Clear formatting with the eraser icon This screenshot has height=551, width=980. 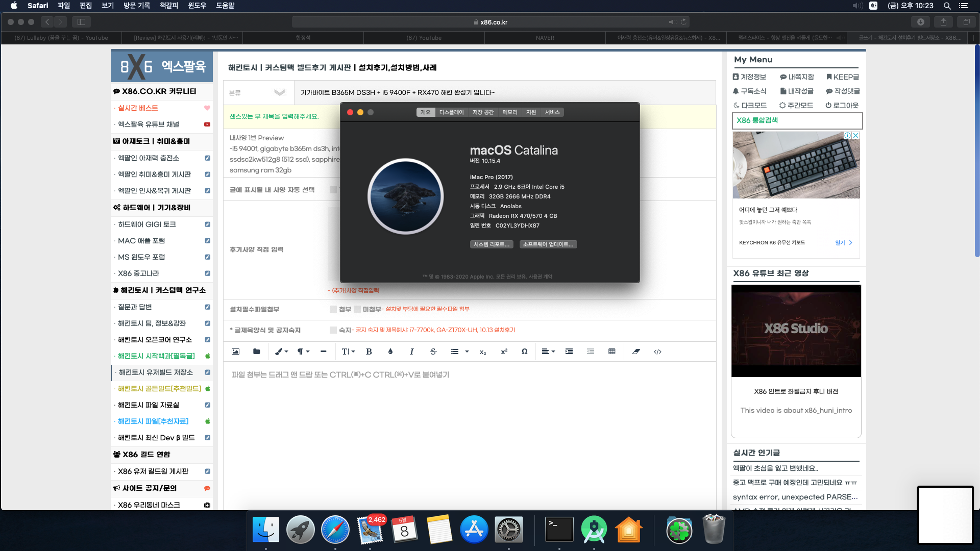(x=636, y=352)
